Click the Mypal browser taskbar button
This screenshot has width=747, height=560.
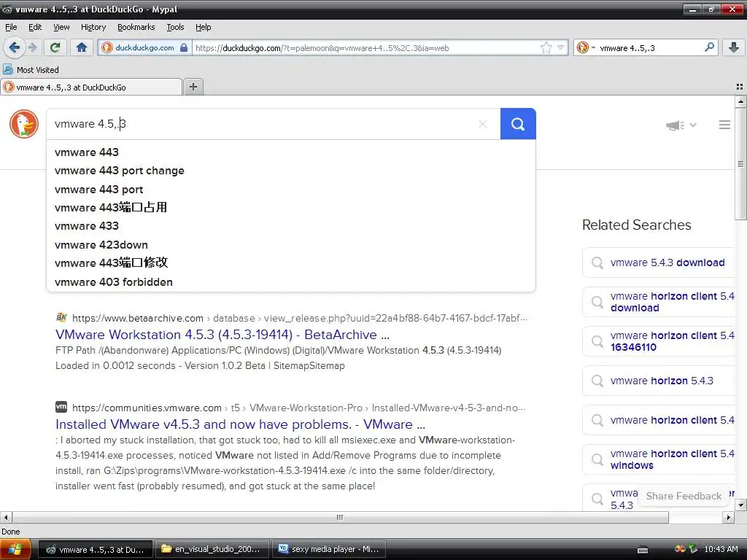(96, 550)
